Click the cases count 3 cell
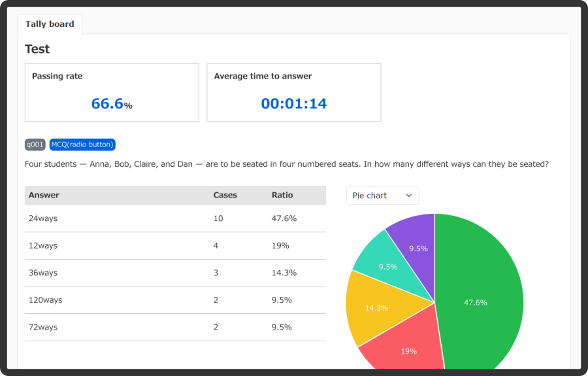The image size is (588, 376). [x=216, y=273]
